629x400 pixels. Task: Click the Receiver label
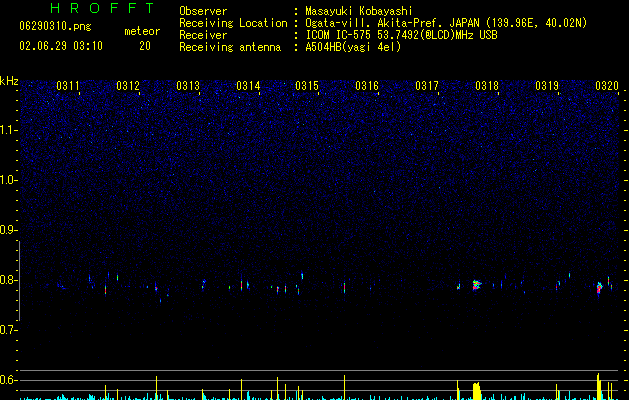coord(203,35)
